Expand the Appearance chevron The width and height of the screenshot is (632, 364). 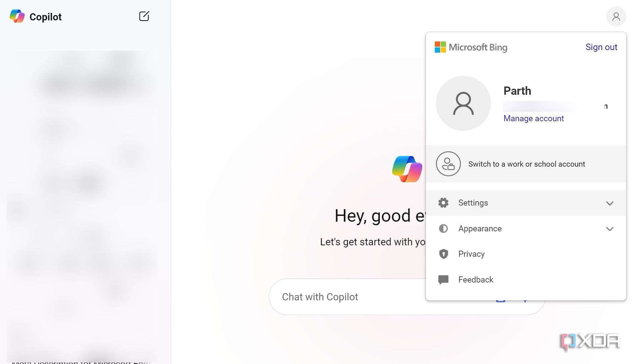click(610, 229)
